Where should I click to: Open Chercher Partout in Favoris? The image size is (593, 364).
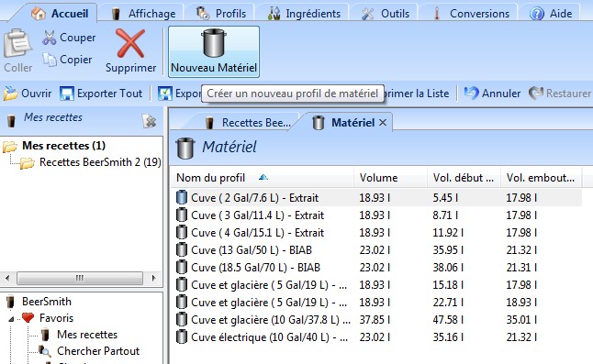coord(89,351)
